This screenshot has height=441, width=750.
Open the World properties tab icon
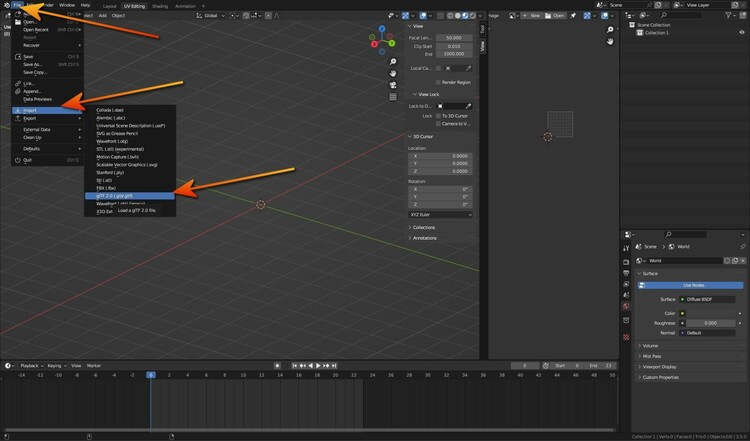(x=626, y=306)
